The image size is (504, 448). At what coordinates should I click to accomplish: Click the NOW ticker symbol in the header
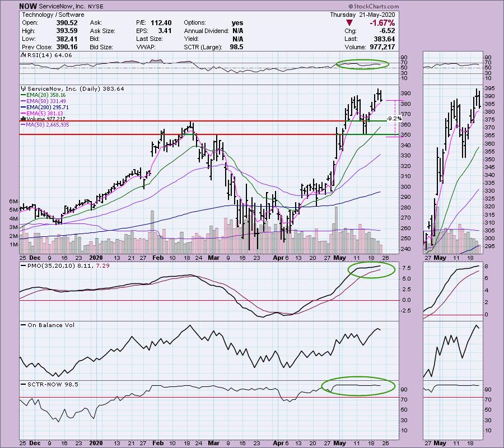tap(27, 6)
